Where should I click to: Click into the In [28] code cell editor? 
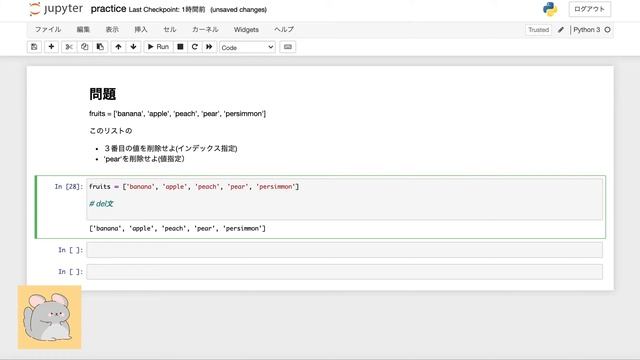[344, 199]
